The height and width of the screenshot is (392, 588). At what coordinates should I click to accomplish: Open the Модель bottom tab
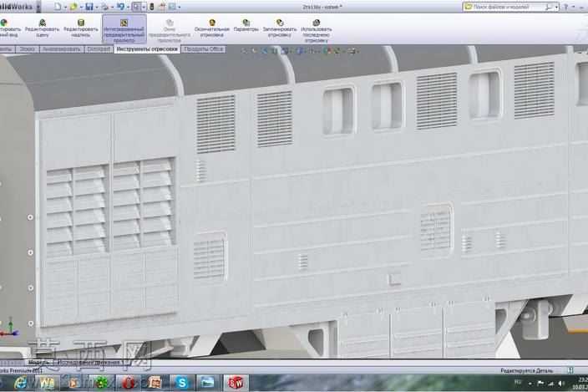tap(38, 363)
